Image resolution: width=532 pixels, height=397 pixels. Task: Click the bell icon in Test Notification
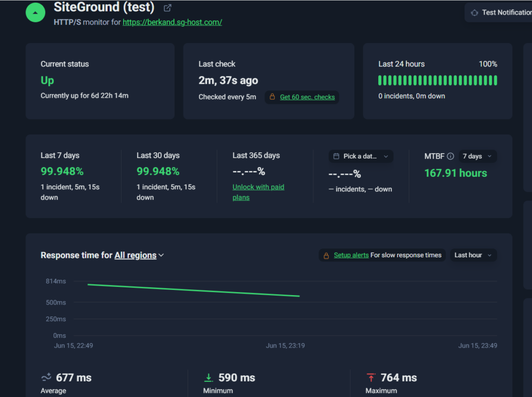[474, 13]
